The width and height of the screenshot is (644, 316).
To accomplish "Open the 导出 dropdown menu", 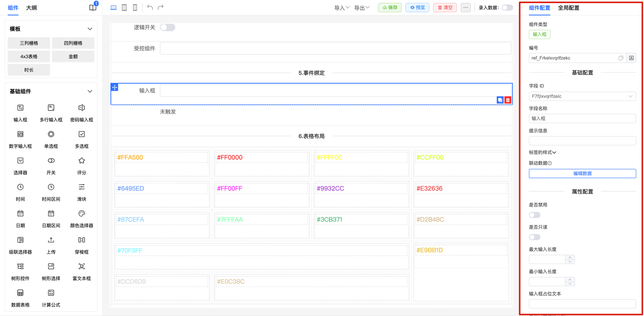I will (362, 8).
